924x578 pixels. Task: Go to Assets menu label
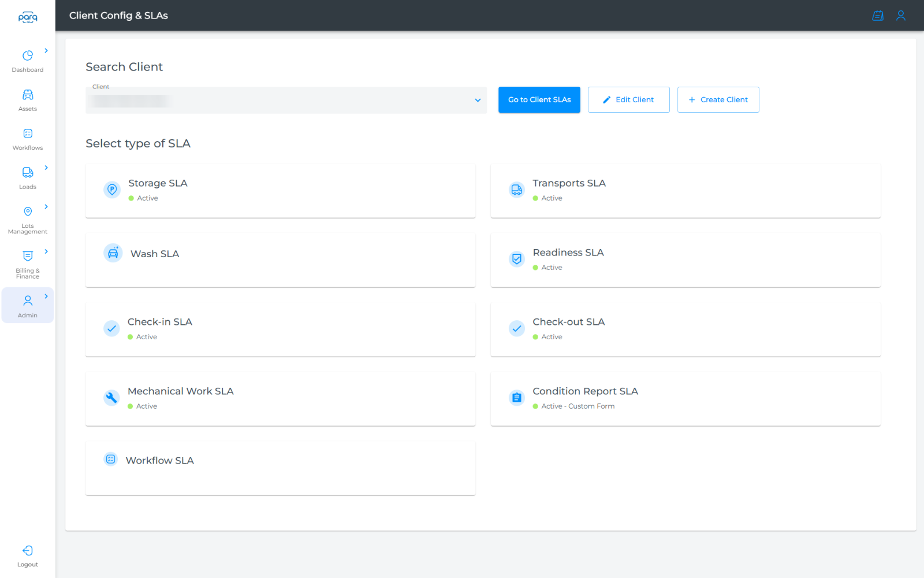28,109
